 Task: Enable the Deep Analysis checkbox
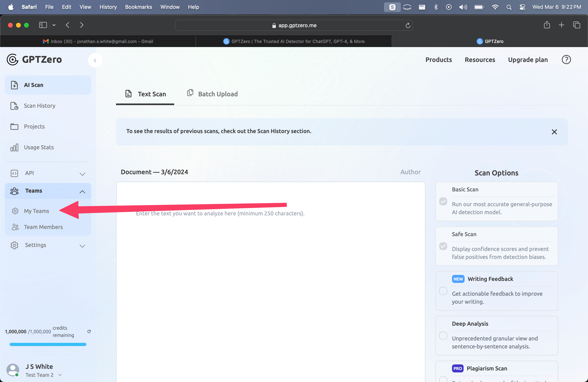443,336
